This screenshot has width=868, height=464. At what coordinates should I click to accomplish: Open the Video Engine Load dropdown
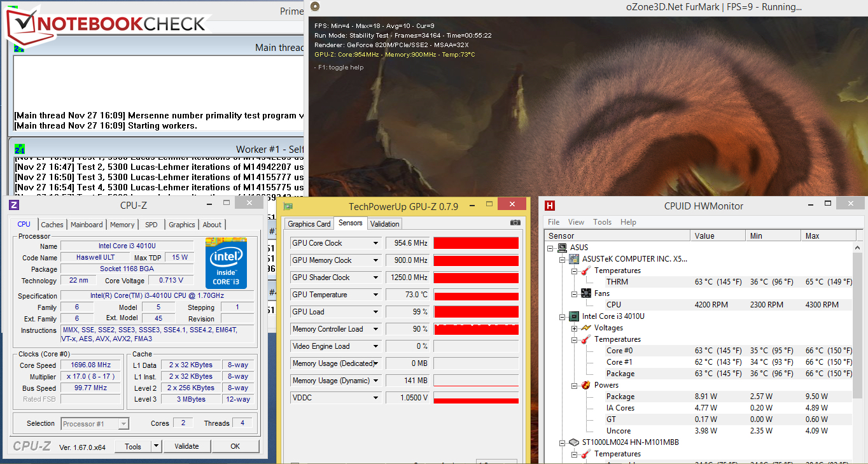(376, 346)
